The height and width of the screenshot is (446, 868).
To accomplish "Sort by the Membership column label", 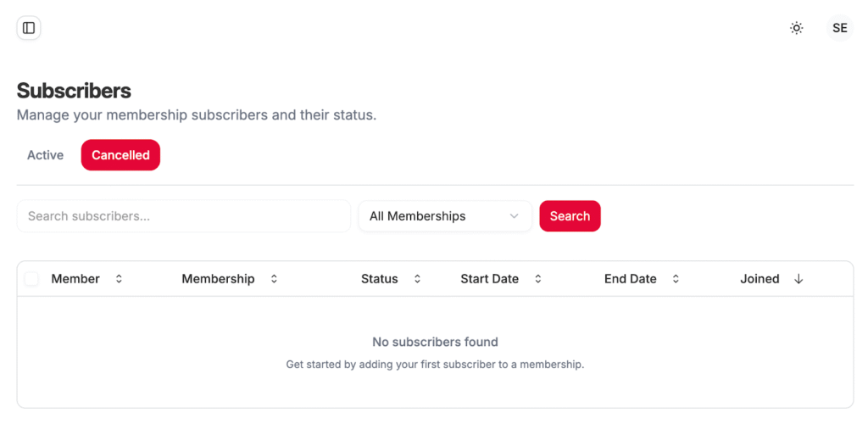I will [x=218, y=279].
